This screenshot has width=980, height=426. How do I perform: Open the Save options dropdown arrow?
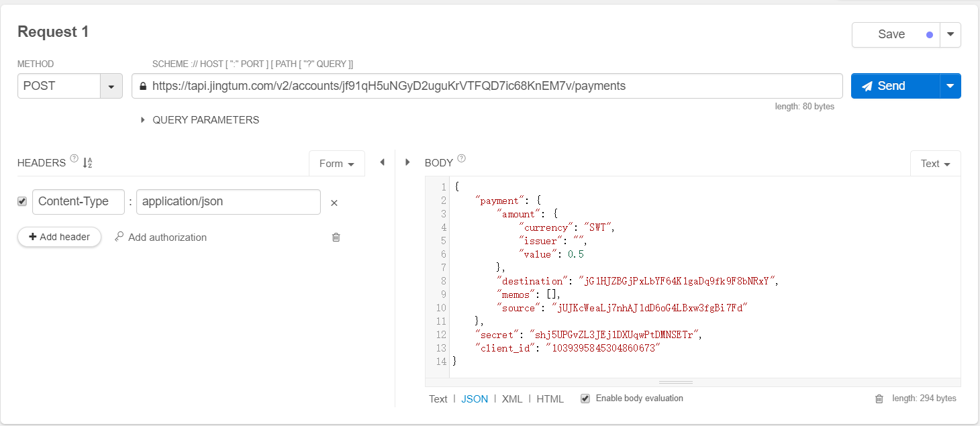950,35
